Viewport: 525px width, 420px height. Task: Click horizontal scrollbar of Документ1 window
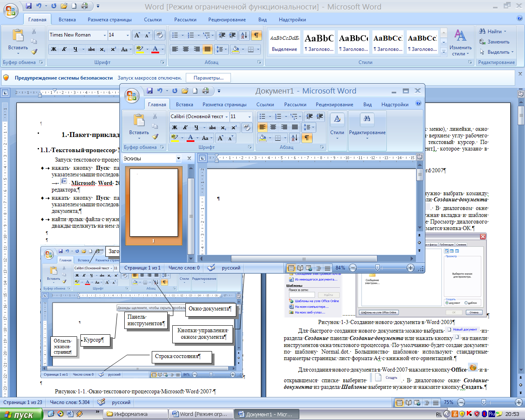tap(304, 259)
